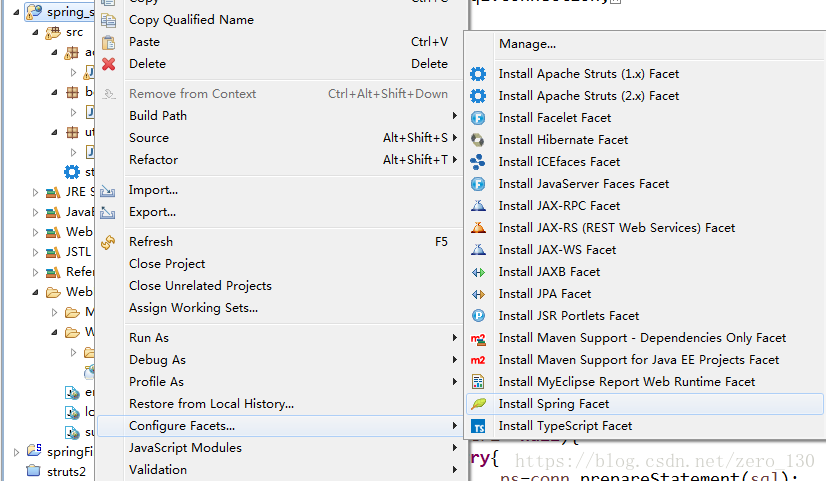This screenshot has width=826, height=481.
Task: Click the TypeScript TS icon
Action: coord(478,426)
